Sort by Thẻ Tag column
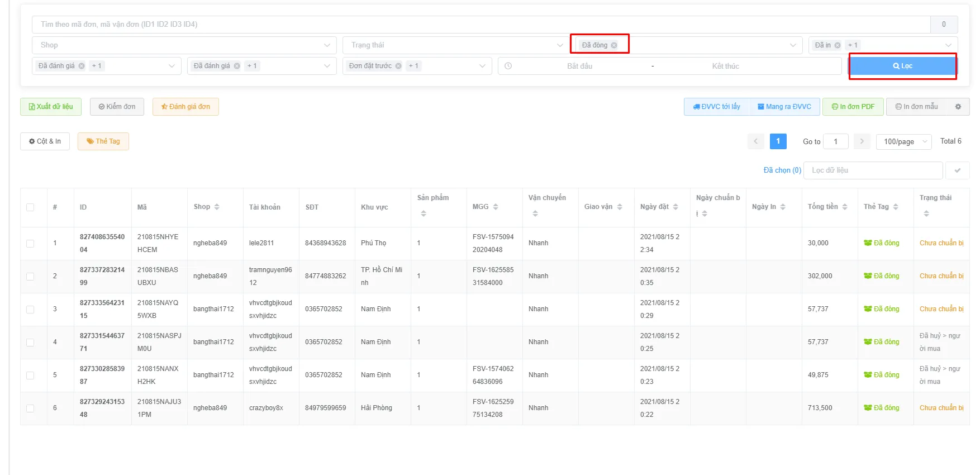The height and width of the screenshot is (475, 980). point(896,207)
